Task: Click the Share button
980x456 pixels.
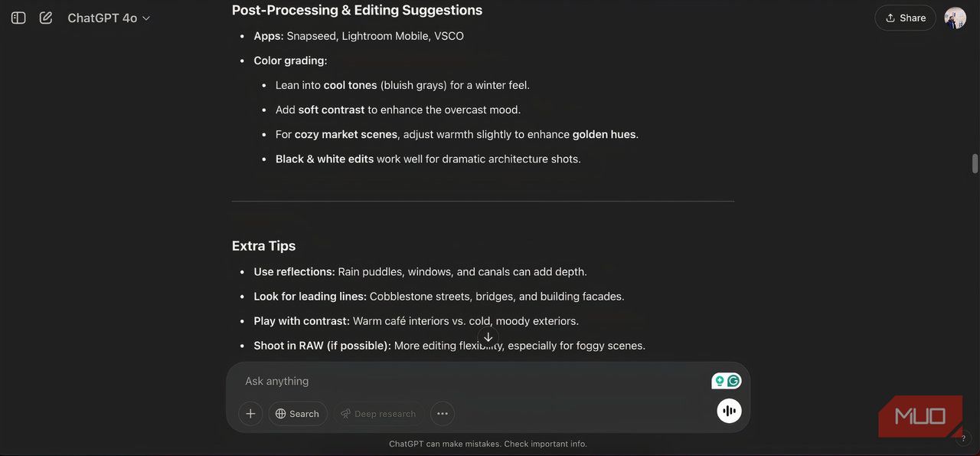Action: click(905, 18)
